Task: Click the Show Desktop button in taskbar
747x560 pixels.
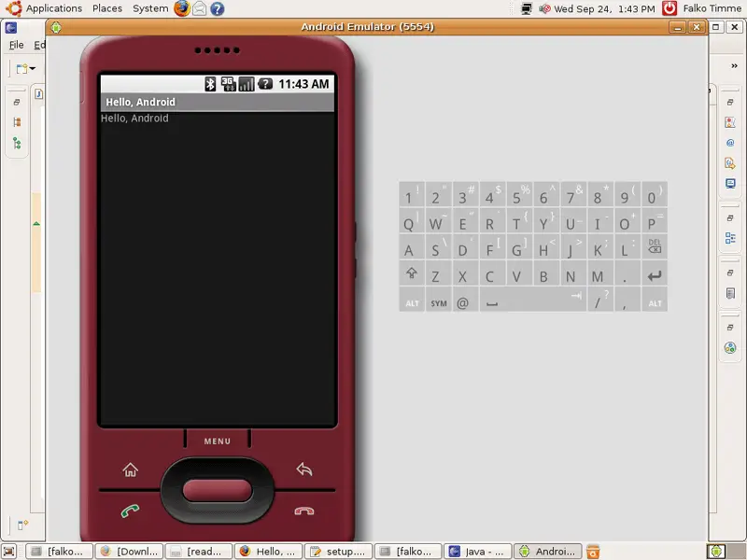Action: (x=9, y=552)
